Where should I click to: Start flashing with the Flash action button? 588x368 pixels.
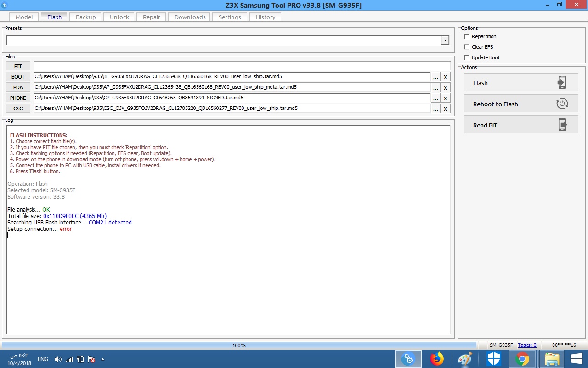(x=521, y=82)
